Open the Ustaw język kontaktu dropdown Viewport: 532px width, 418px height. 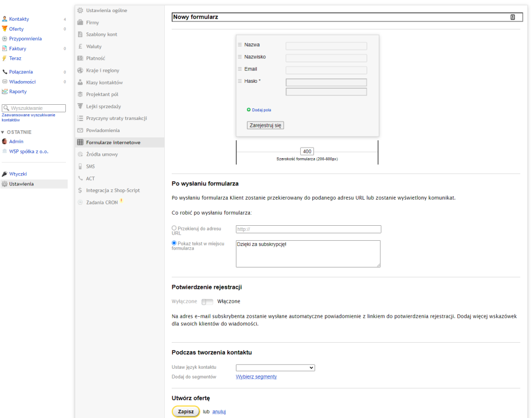(x=275, y=368)
